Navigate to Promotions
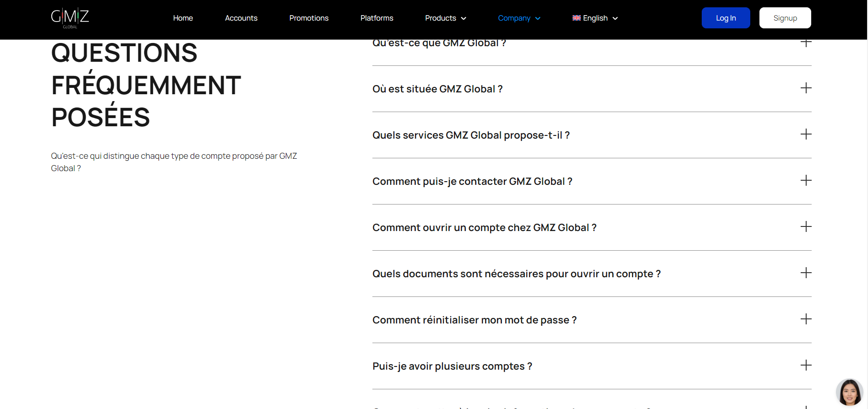The height and width of the screenshot is (409, 868). click(x=309, y=18)
